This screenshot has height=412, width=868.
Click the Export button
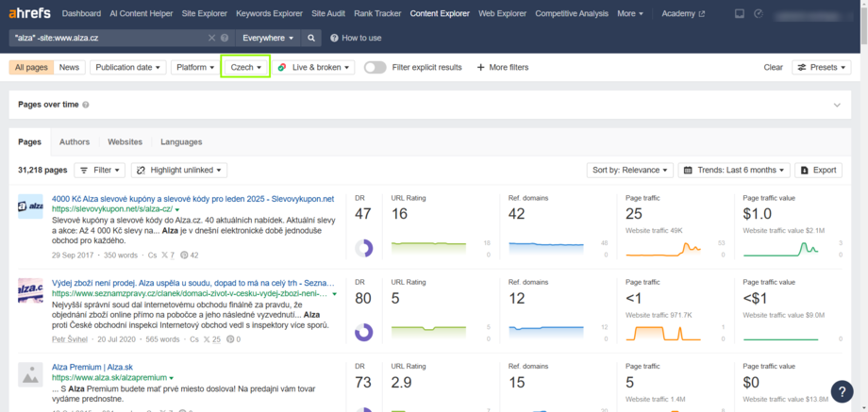pyautogui.click(x=817, y=171)
